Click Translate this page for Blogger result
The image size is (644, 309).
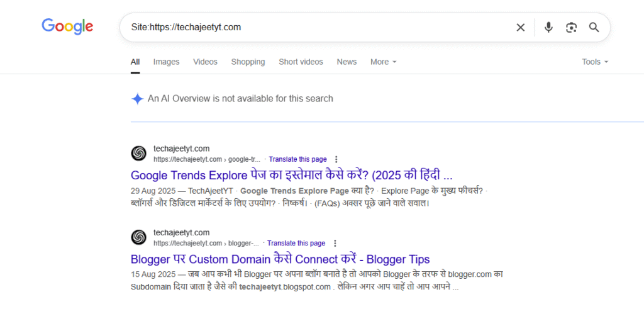(296, 243)
